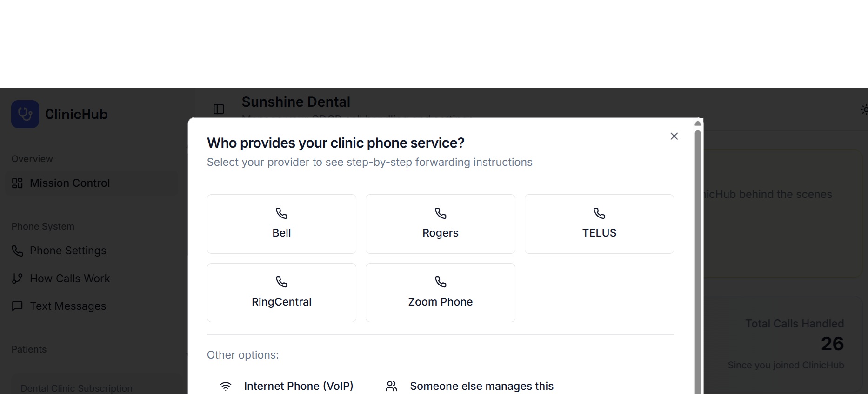
Task: Select Bell as your phone service provider
Action: pyautogui.click(x=281, y=224)
